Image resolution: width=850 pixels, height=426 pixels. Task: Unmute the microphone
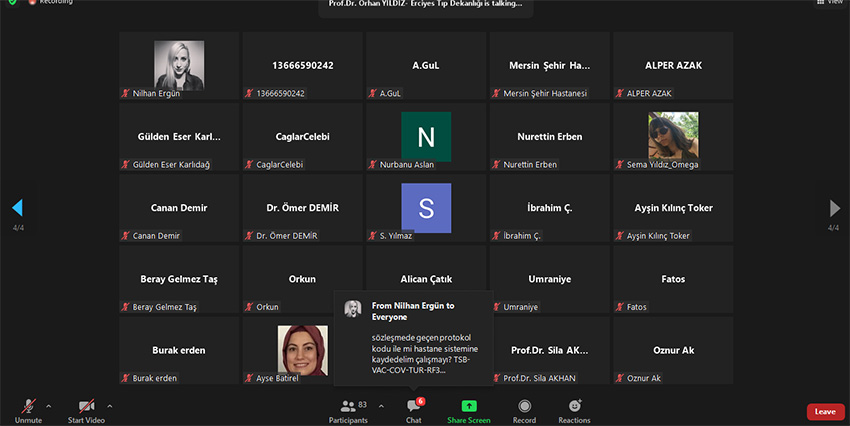28,409
